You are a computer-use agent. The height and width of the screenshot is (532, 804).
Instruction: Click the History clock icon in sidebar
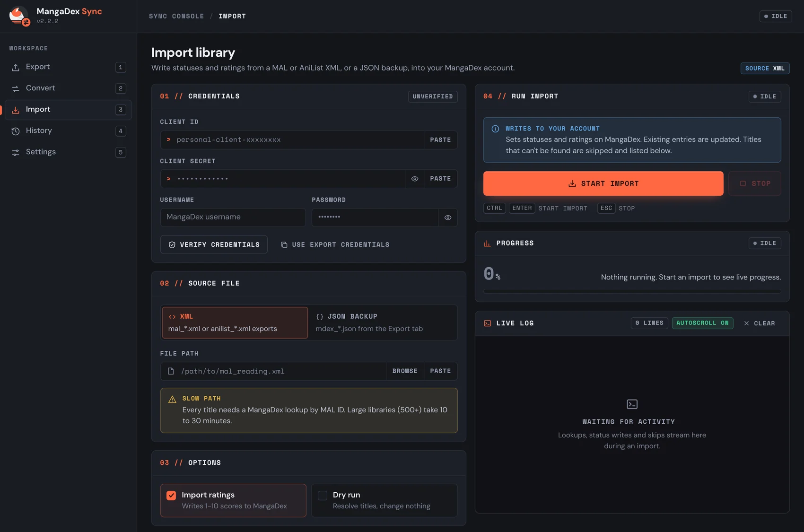click(16, 131)
